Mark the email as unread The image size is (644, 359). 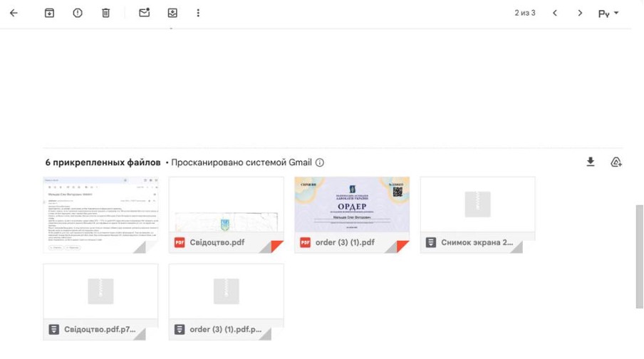[x=145, y=13]
